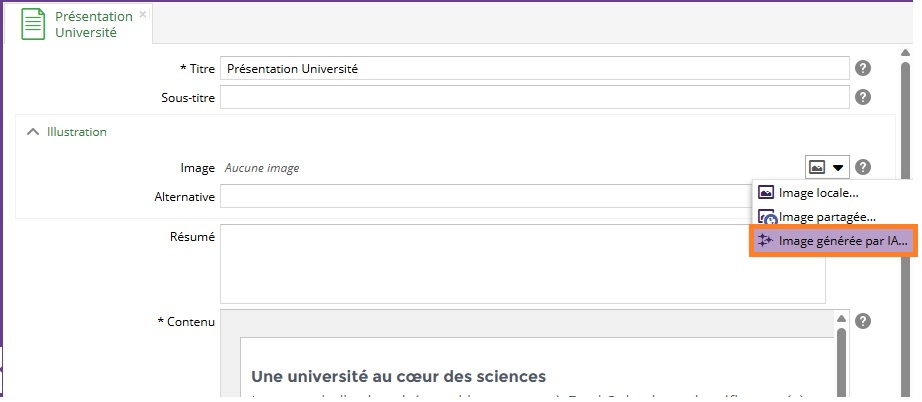Close the Présentation Université tab

tap(143, 15)
